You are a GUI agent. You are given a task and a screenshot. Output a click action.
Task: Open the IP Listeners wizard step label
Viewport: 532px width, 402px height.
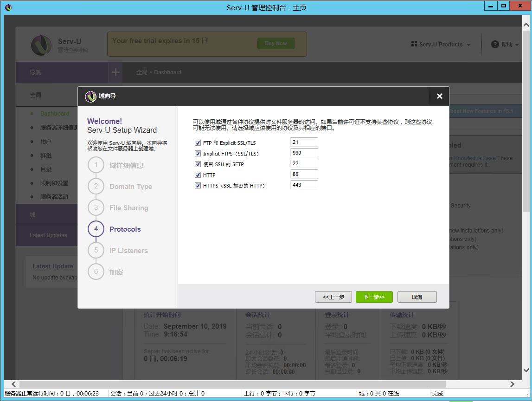coord(128,251)
